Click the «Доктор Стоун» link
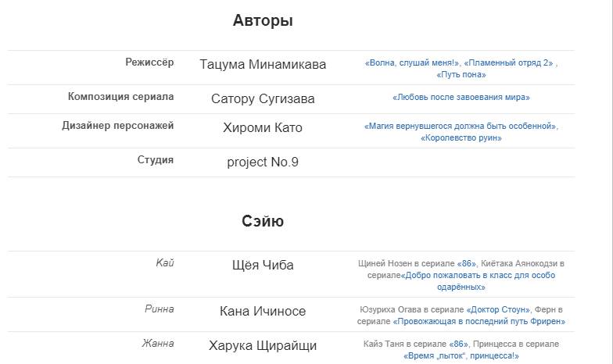 (x=499, y=309)
